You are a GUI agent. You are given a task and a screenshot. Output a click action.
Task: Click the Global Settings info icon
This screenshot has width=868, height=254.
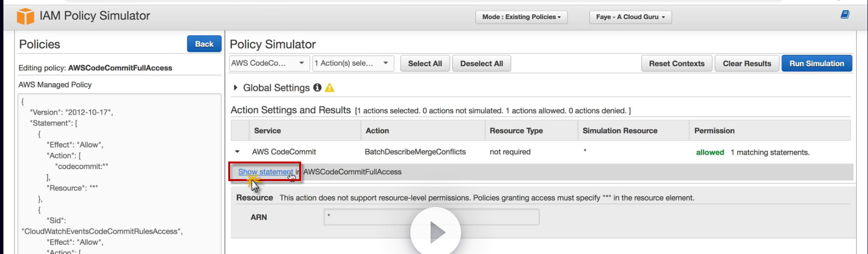coord(317,88)
